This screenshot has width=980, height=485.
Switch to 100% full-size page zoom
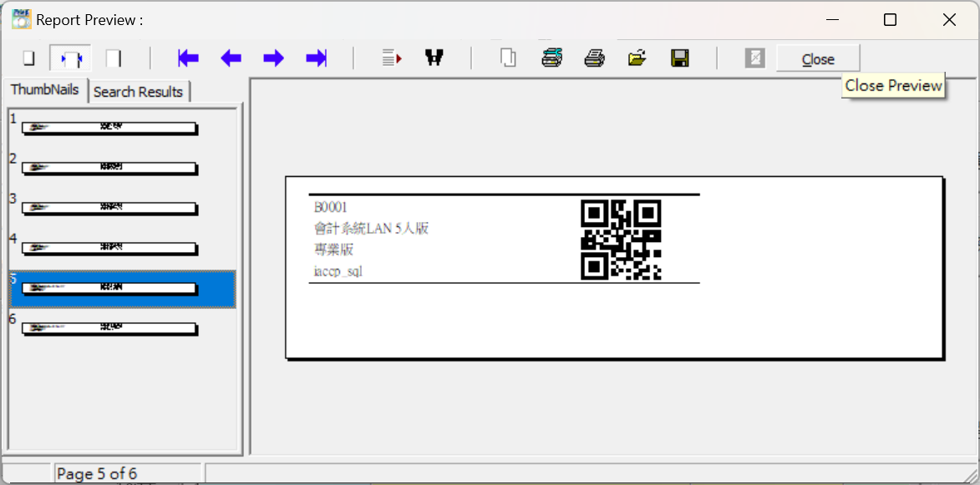[113, 58]
